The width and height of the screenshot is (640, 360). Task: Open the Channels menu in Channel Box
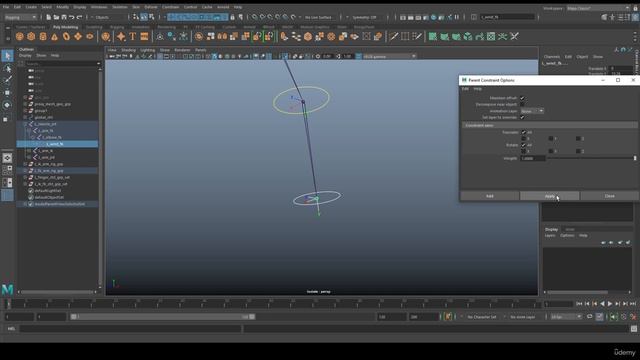551,57
